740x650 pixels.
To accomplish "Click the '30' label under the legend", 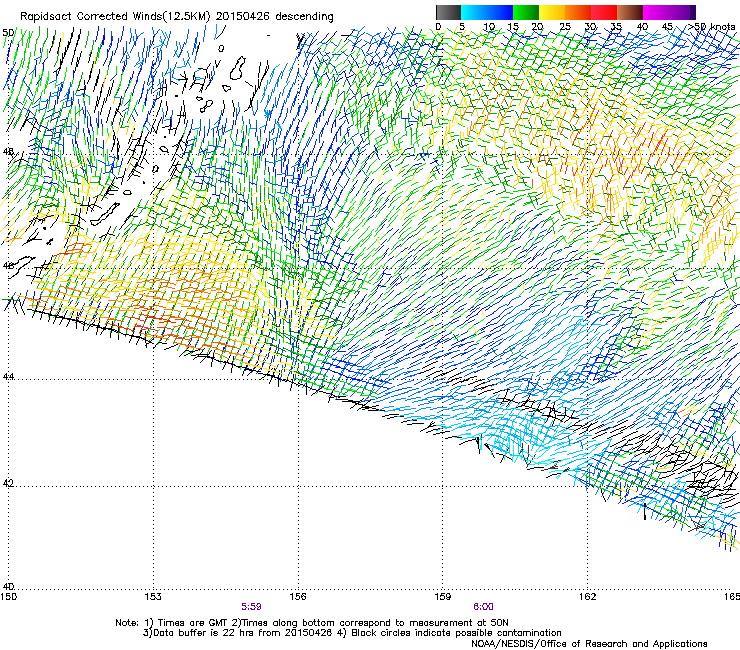I will pos(590,27).
